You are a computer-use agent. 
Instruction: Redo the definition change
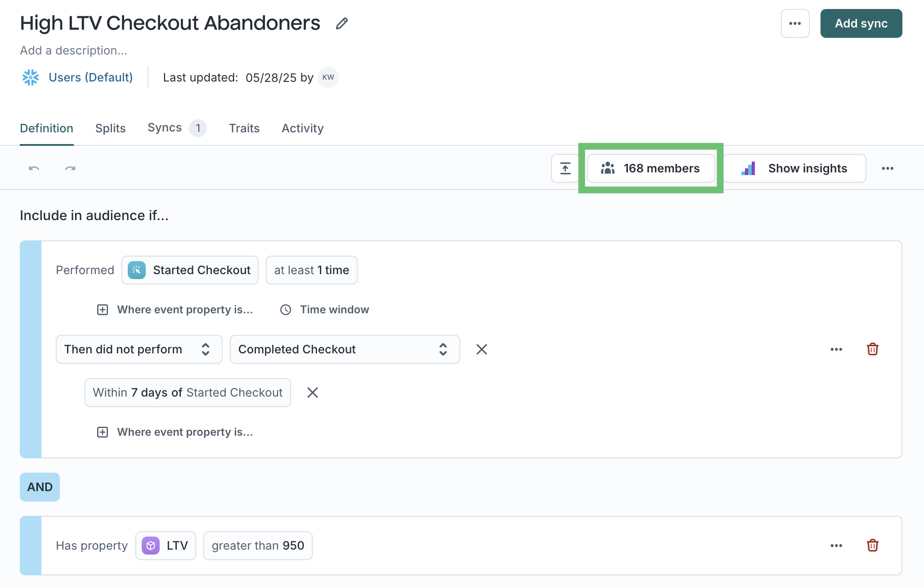pyautogui.click(x=70, y=168)
